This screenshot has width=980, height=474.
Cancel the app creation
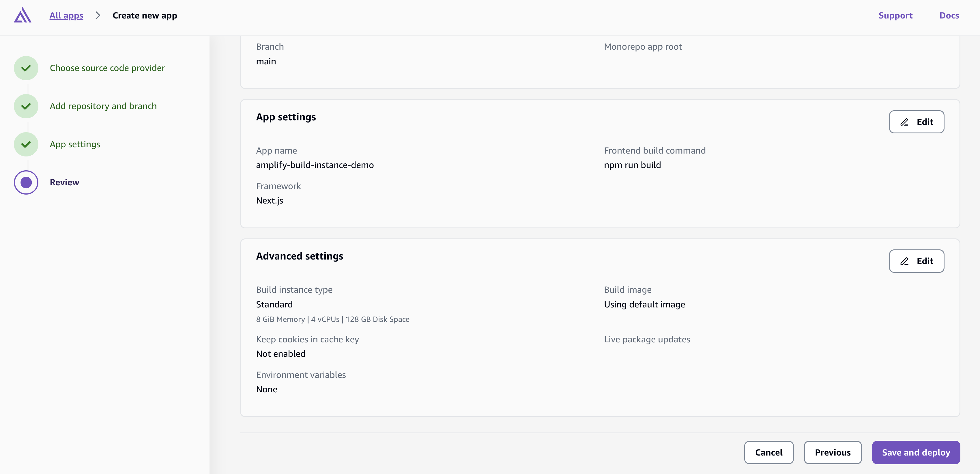pyautogui.click(x=769, y=452)
